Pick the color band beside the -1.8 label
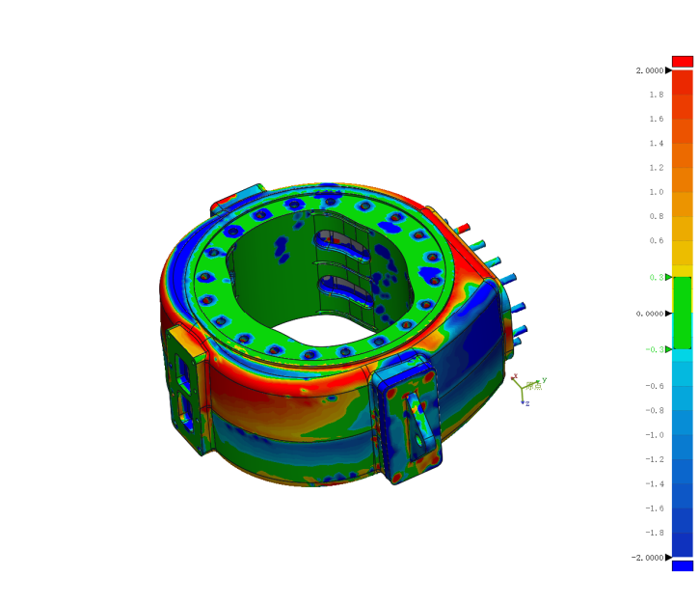 pyautogui.click(x=682, y=533)
